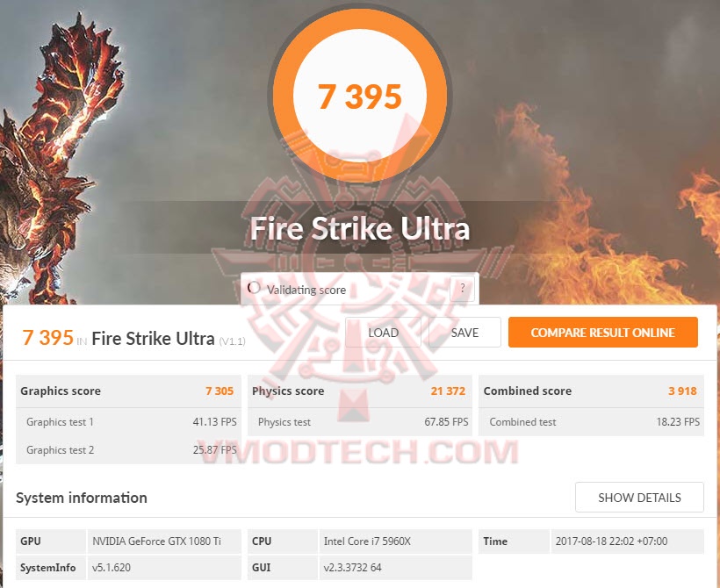Viewport: 720px width, 588px height.
Task: Click the GUI version v2.3.3732 field
Action: [395, 568]
